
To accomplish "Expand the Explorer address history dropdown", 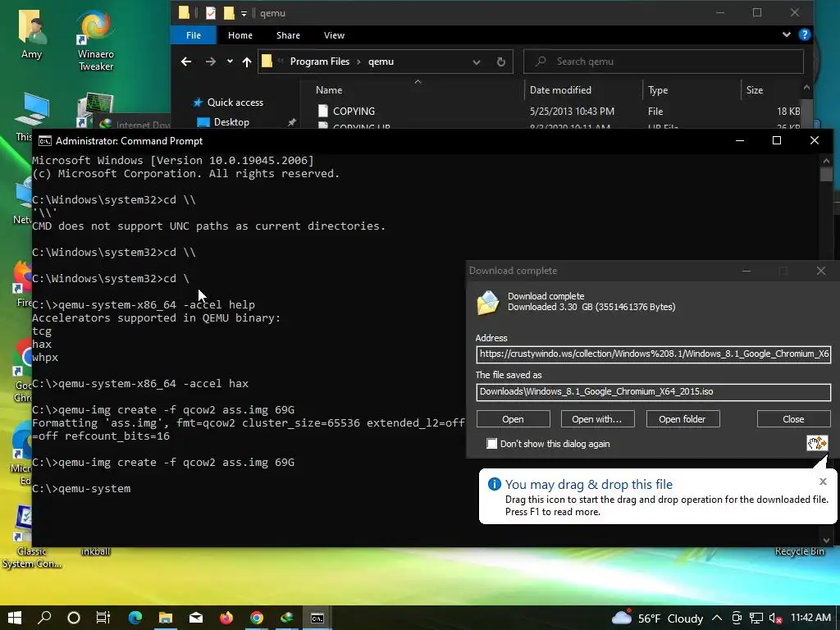I will pos(477,62).
